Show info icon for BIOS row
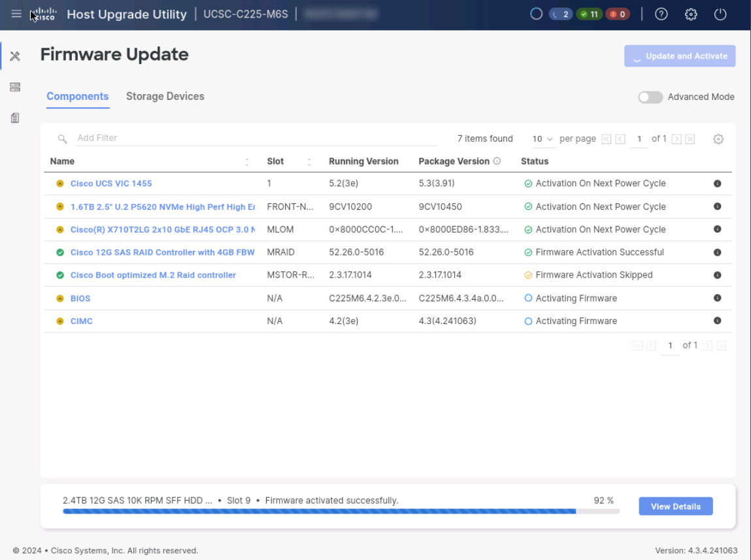 click(x=717, y=298)
